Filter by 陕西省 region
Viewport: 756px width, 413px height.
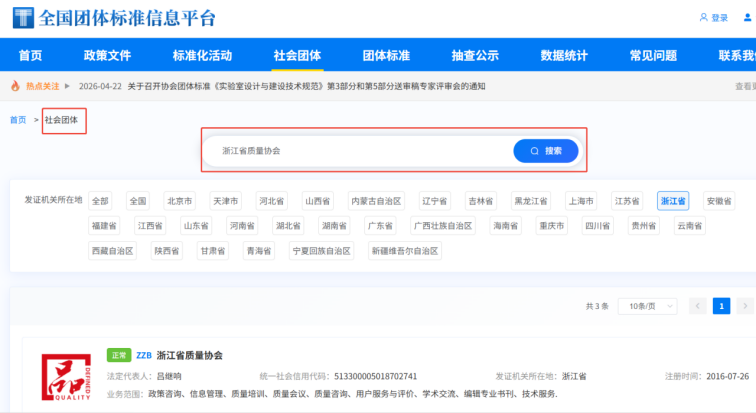[x=167, y=251]
